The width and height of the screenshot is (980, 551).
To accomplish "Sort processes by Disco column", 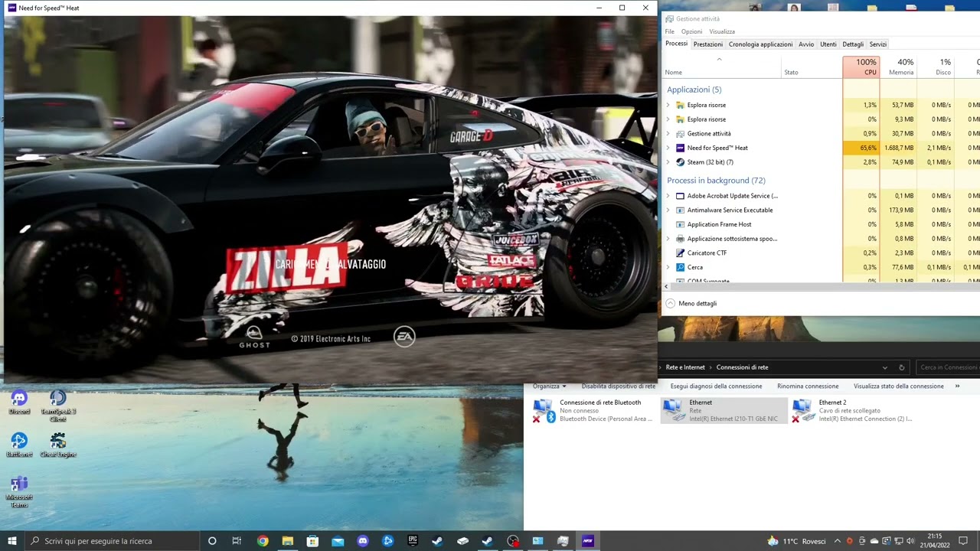I will click(x=936, y=67).
